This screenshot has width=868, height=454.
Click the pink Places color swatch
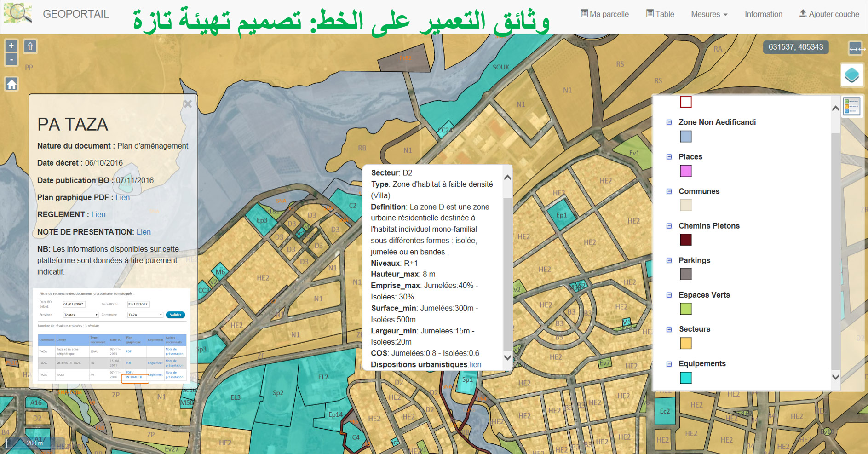click(685, 171)
